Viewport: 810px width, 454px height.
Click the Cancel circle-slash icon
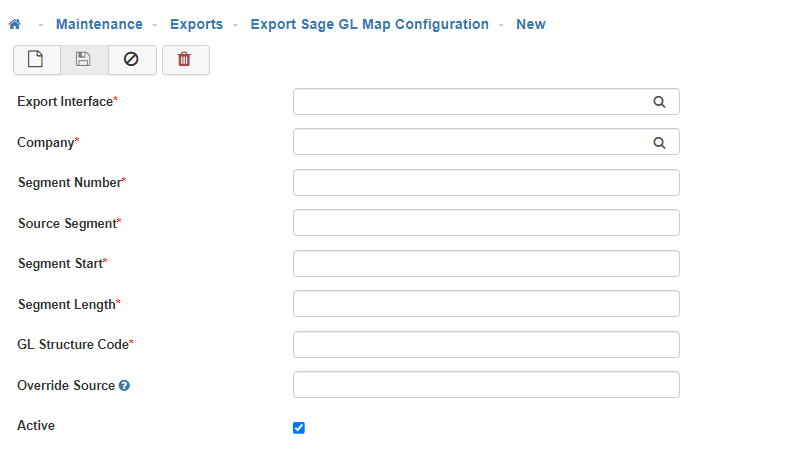132,59
